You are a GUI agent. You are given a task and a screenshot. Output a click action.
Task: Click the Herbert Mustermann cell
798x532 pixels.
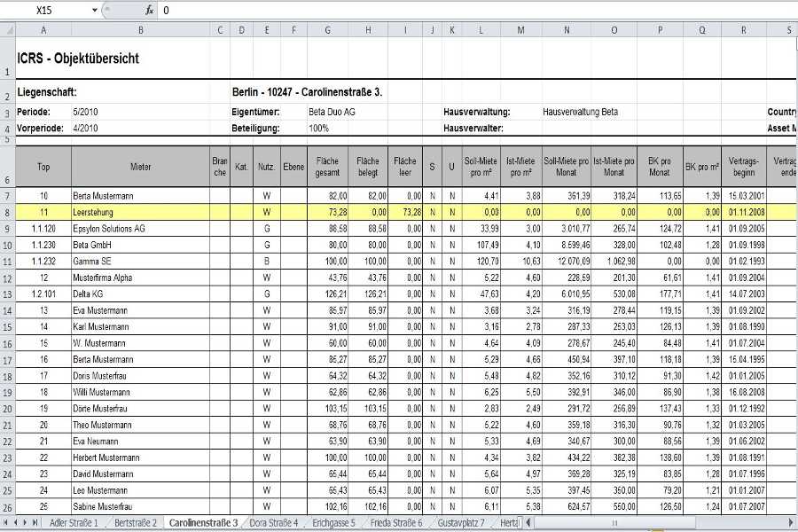140,458
